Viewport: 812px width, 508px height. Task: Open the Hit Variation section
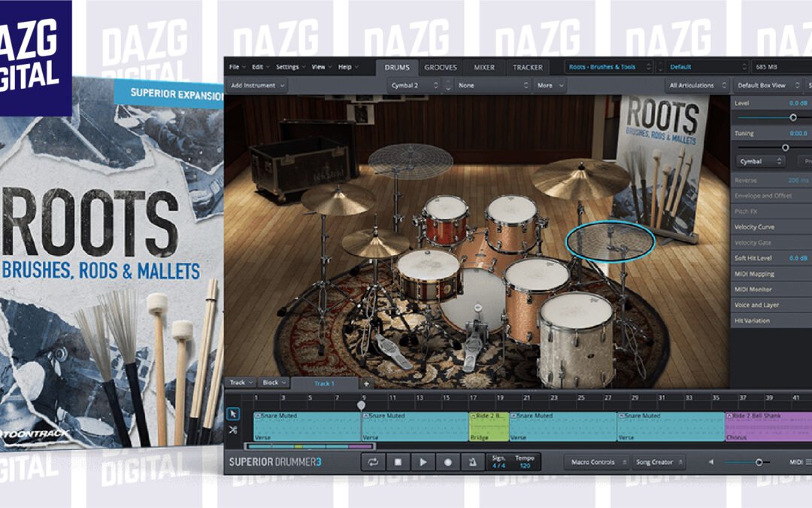(771, 321)
